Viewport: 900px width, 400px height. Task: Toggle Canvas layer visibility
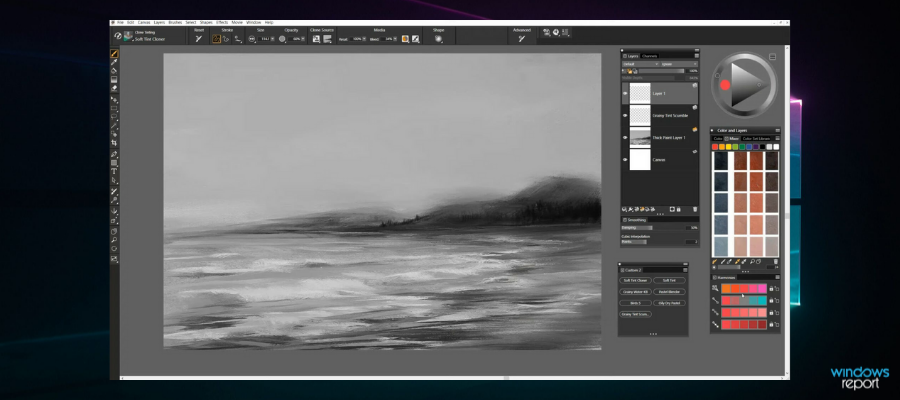[625, 160]
